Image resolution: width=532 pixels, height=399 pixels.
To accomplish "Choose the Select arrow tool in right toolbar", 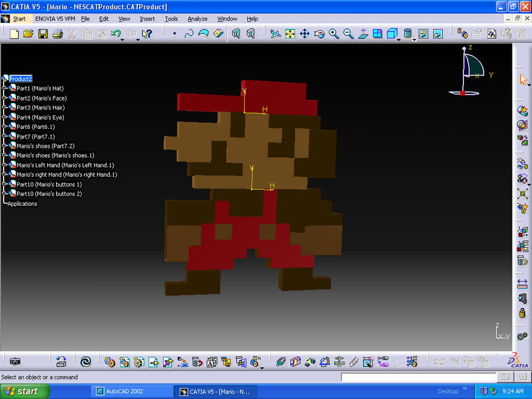I will (523, 80).
